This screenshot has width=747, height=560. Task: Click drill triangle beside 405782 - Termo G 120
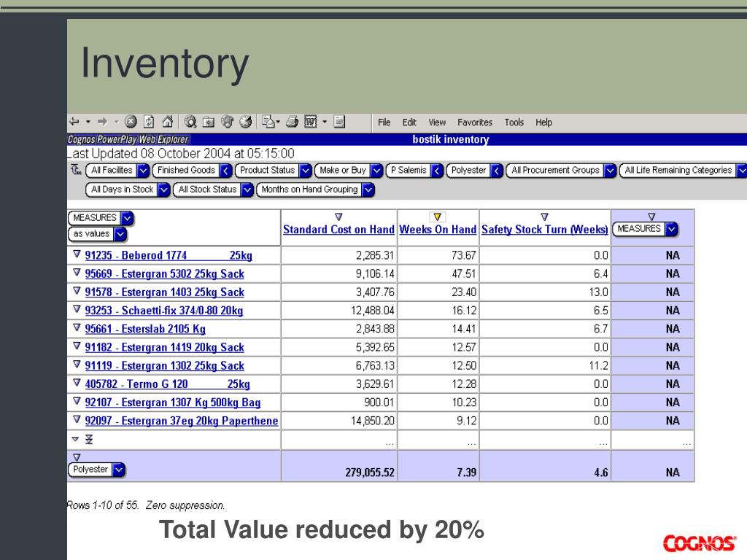click(x=77, y=383)
